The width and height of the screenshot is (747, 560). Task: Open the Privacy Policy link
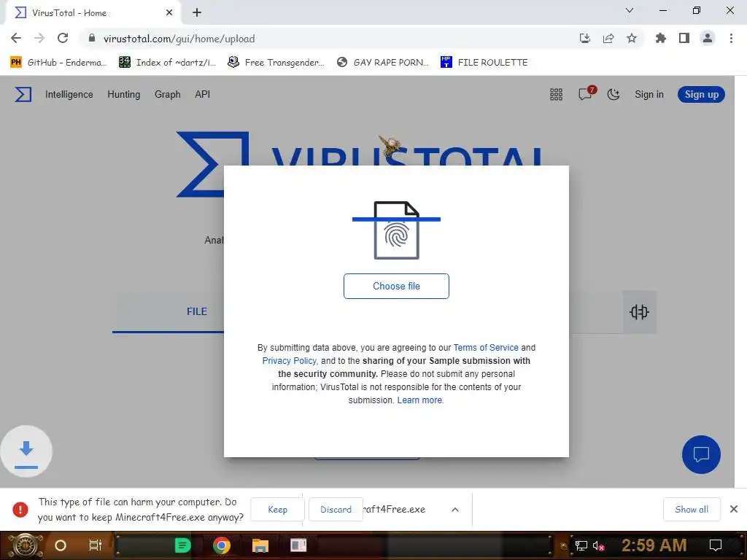tap(289, 361)
